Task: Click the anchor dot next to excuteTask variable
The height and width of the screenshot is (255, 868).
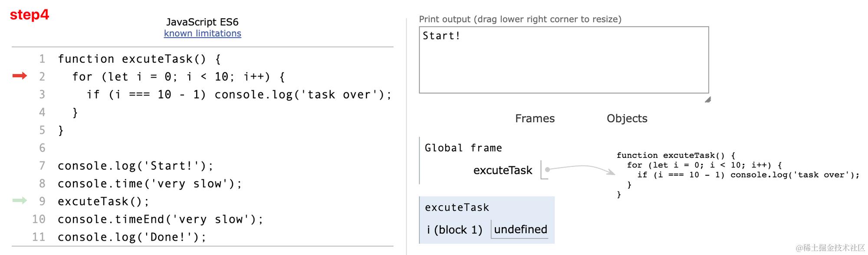Action: (x=548, y=169)
